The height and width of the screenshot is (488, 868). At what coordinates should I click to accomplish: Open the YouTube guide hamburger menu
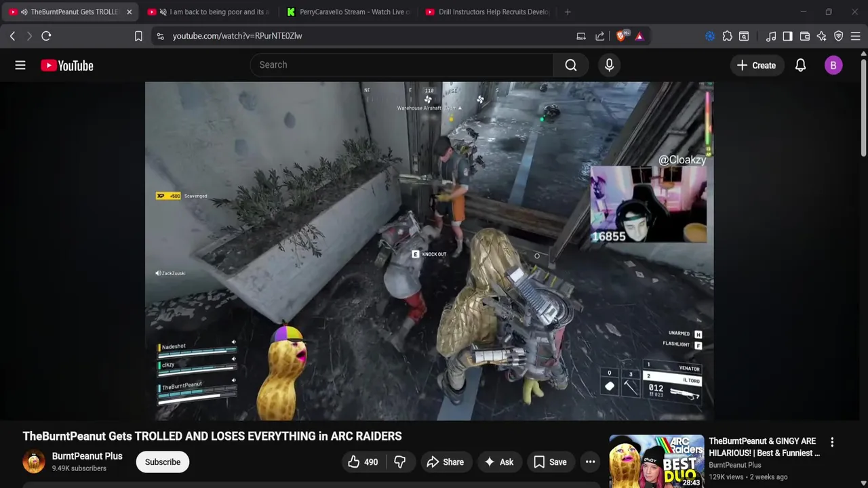(x=20, y=65)
